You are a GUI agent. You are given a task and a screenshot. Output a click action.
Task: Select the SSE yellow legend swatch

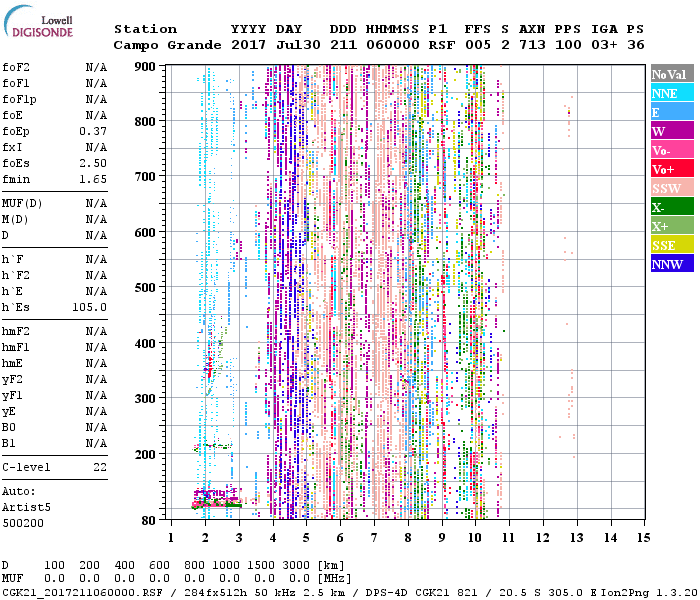click(x=672, y=245)
